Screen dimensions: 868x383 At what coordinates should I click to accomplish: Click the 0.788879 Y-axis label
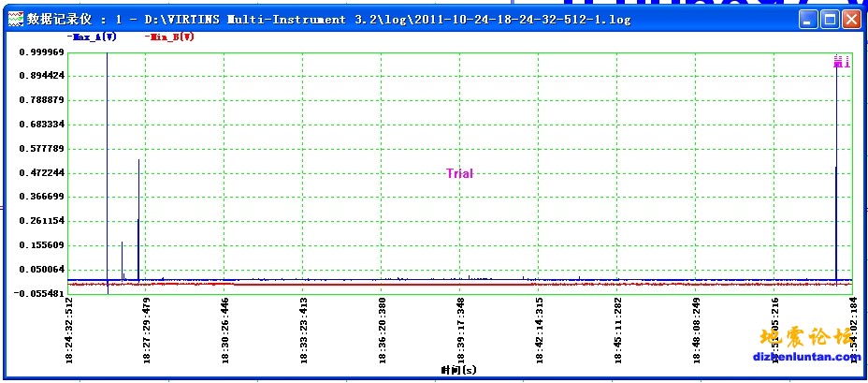tap(42, 100)
